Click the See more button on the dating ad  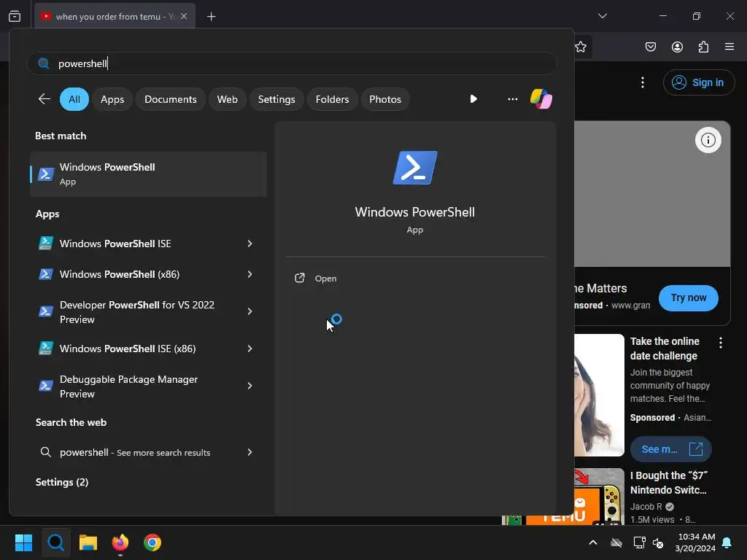(671, 449)
